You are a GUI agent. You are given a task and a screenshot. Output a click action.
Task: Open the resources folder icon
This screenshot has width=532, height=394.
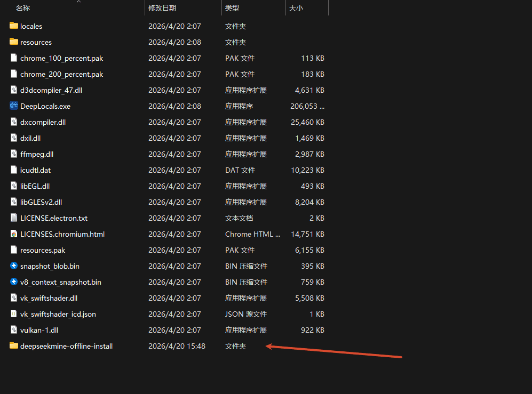pyautogui.click(x=13, y=42)
